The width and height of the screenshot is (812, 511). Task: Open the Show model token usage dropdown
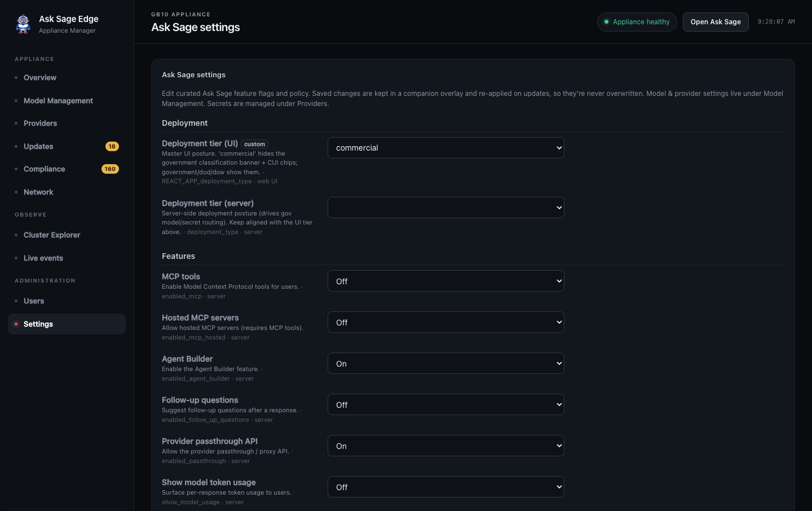446,487
